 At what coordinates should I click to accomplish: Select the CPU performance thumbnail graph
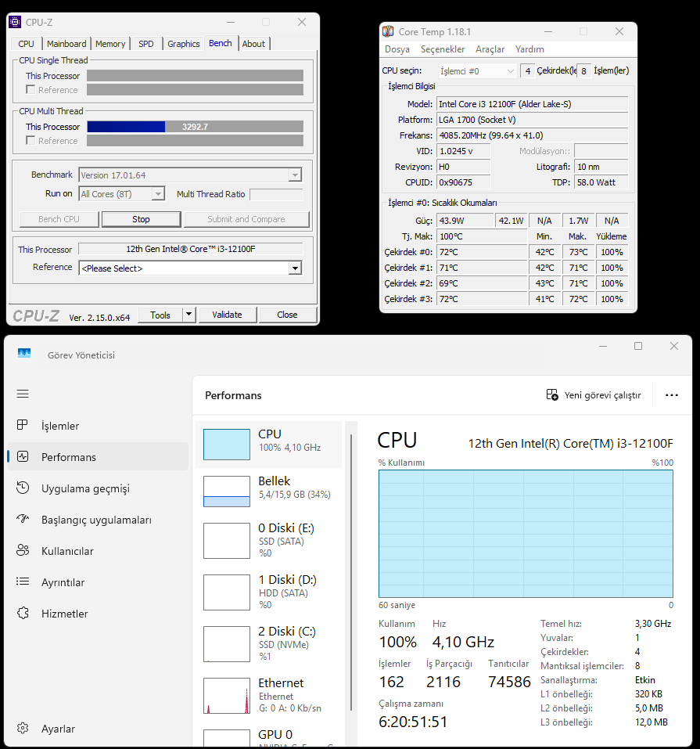click(227, 445)
